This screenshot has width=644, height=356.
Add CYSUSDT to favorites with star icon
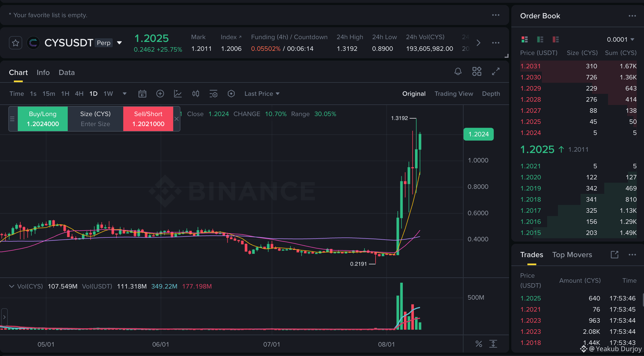16,43
